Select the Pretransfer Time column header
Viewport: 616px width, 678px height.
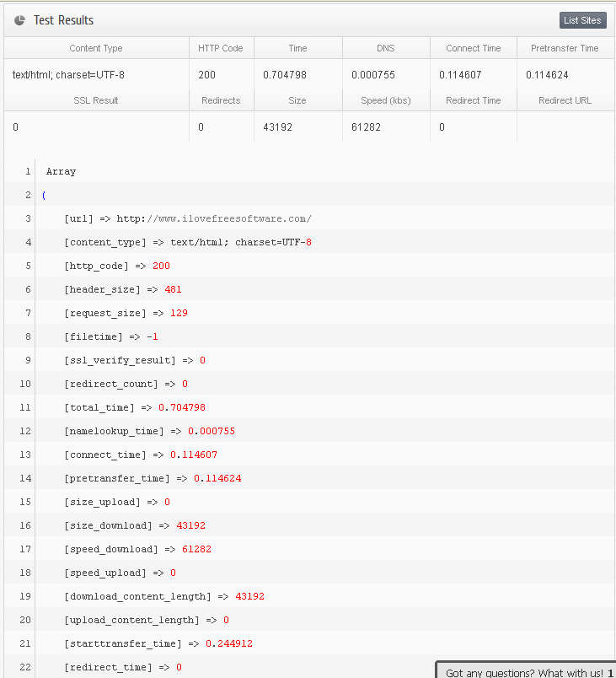coord(565,48)
